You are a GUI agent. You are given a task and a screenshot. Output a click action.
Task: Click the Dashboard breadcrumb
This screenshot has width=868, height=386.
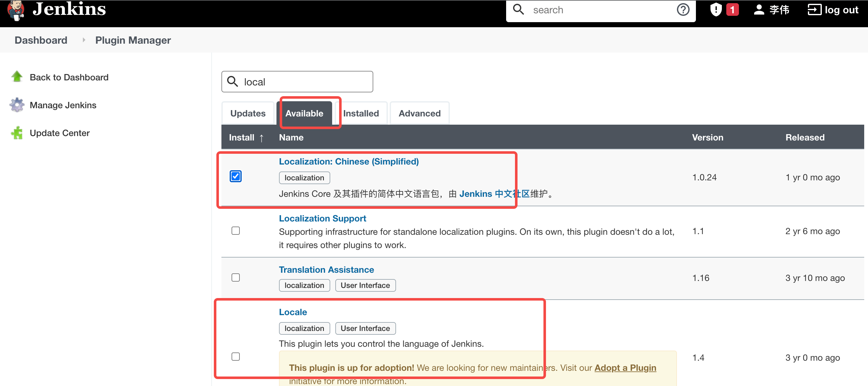41,40
